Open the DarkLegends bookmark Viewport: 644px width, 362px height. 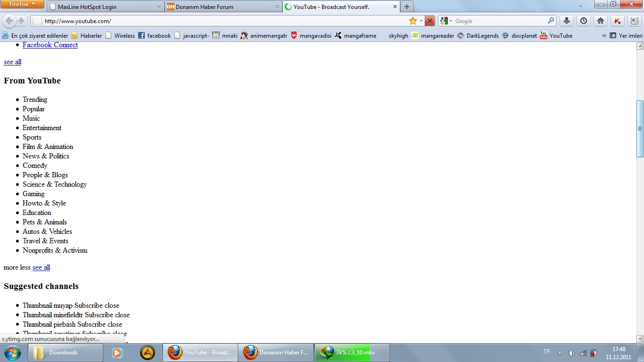[478, 35]
